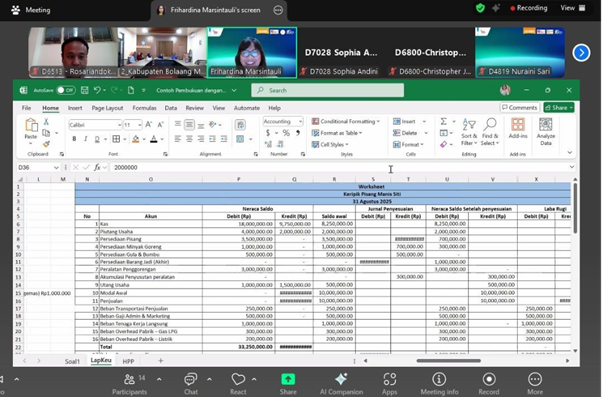This screenshot has height=397, width=602.
Task: Open the Borders dropdown arrow
Action: pyautogui.click(x=125, y=139)
